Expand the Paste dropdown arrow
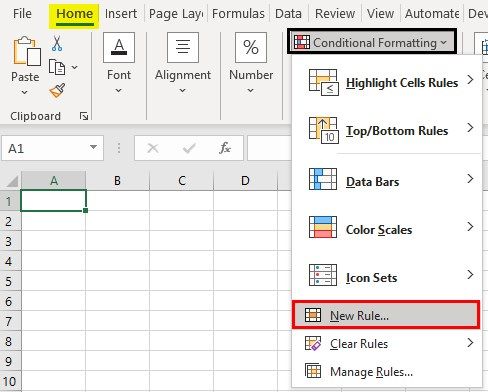488x392 pixels. tap(24, 92)
